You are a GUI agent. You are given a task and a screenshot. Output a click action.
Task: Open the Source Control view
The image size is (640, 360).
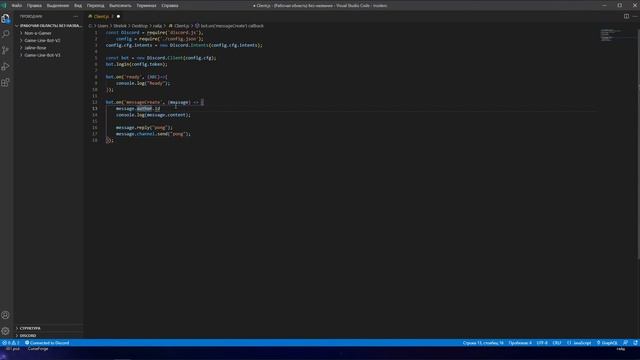[6, 50]
